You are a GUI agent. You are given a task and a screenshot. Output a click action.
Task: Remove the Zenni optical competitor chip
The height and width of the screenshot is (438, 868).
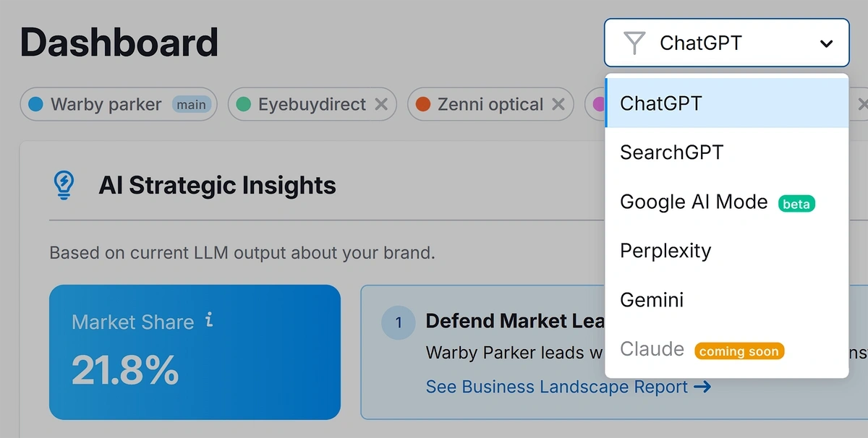pyautogui.click(x=558, y=104)
